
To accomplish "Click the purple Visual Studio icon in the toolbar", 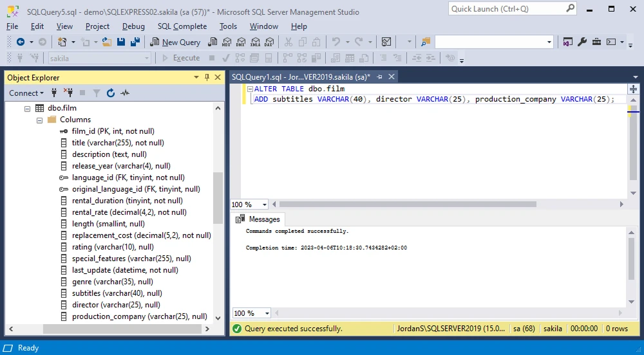I will [x=567, y=42].
